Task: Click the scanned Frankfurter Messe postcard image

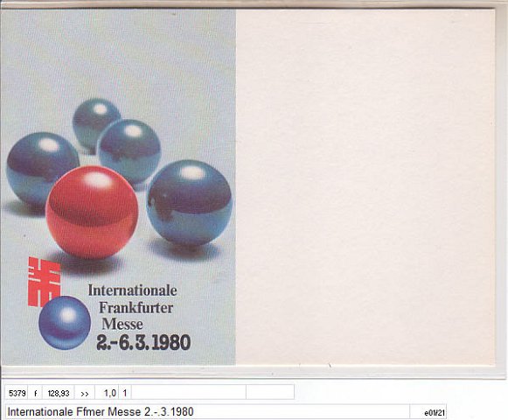Action: 247,187
